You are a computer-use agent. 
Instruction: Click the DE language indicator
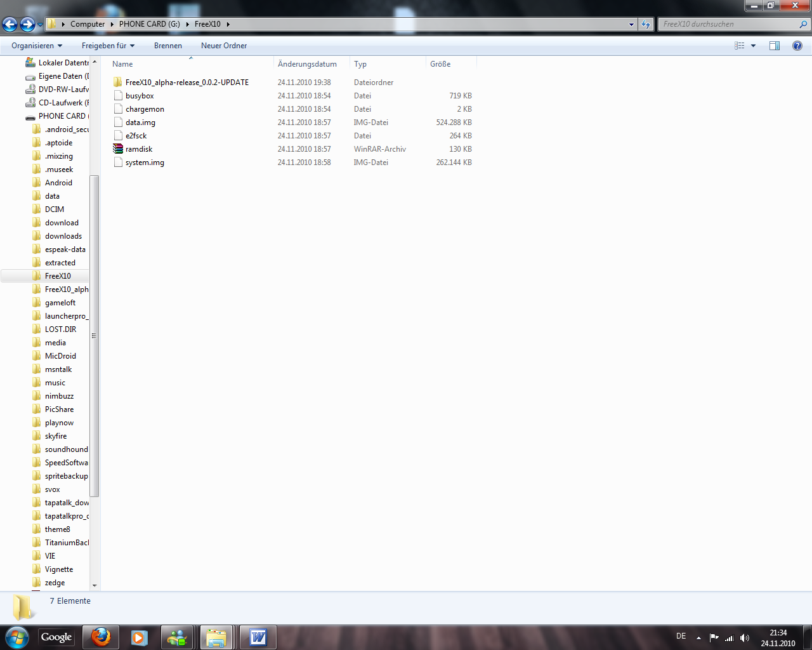[x=681, y=636]
